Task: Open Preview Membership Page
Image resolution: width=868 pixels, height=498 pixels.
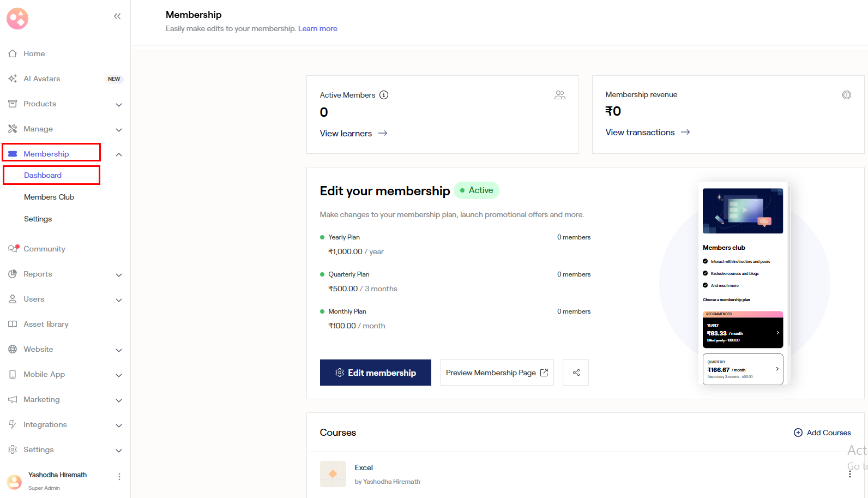Action: 496,373
